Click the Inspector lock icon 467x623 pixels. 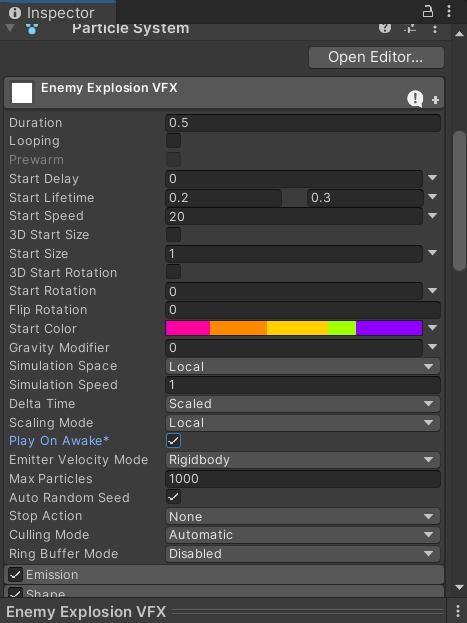pyautogui.click(x=428, y=11)
